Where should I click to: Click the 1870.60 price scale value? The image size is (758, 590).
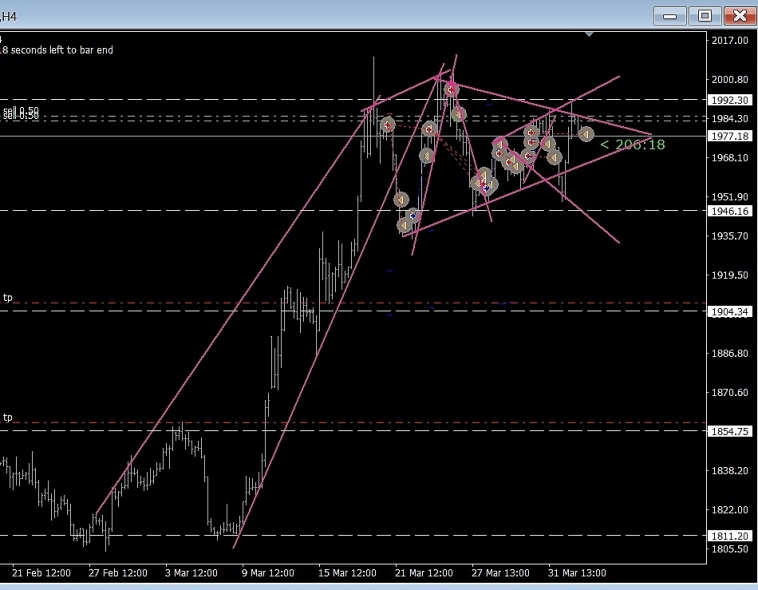pyautogui.click(x=730, y=393)
